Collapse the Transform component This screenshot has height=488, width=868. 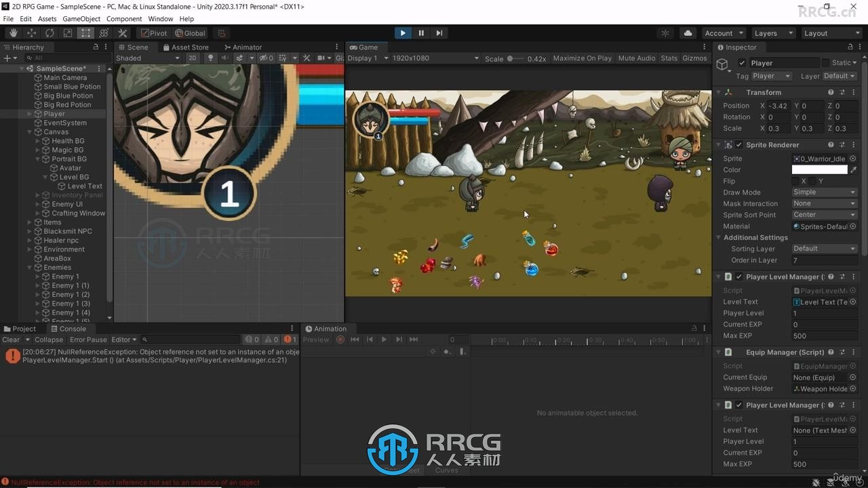pyautogui.click(x=719, y=92)
